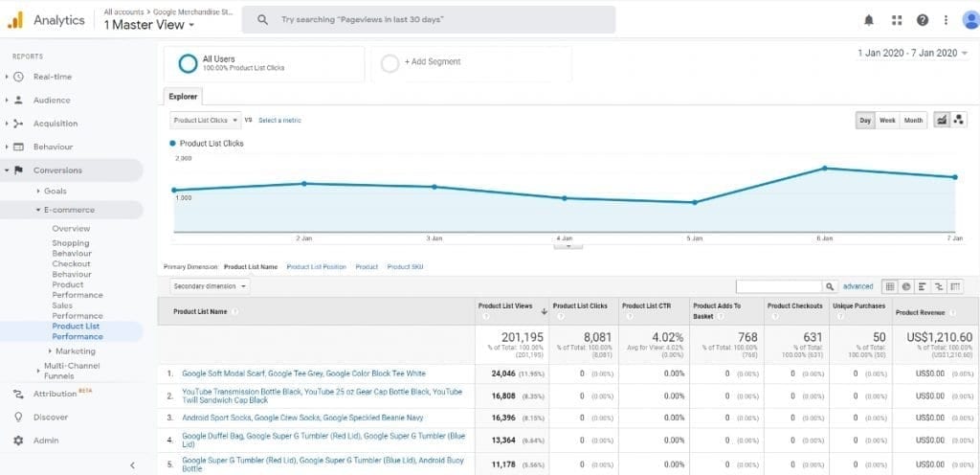Switch primary dimension to Product List Position

point(316,267)
